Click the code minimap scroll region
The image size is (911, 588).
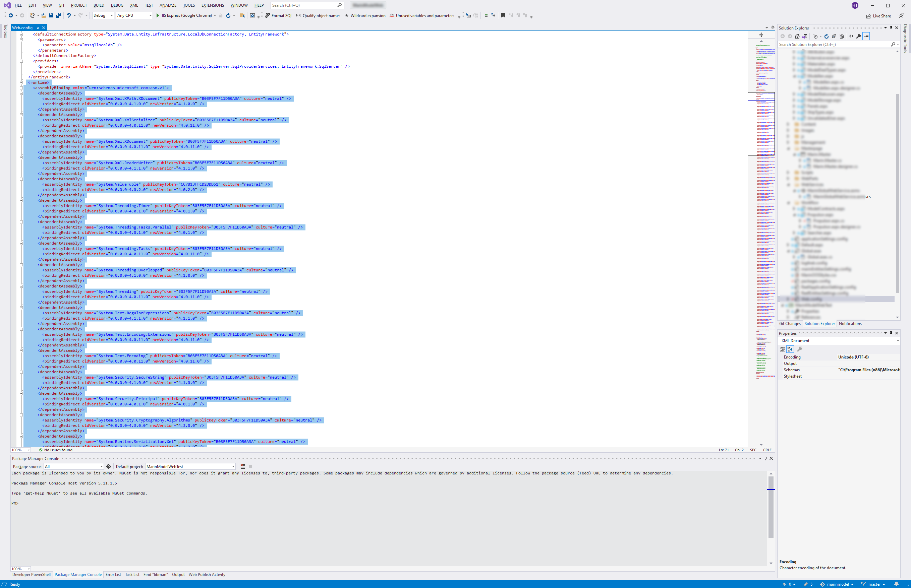pos(761,124)
